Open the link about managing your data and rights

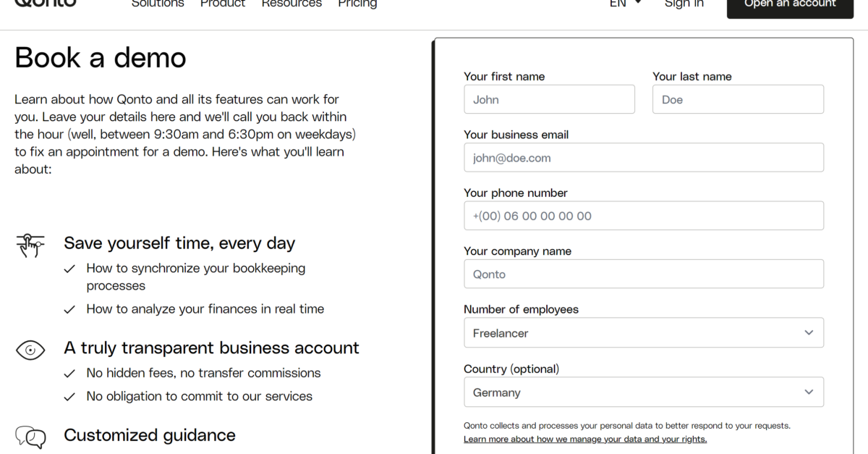(585, 440)
